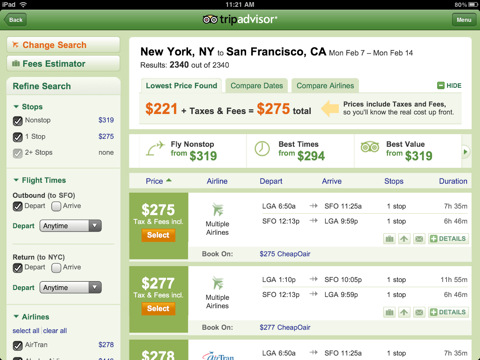Click the battery indicator in status bar
The image size is (480, 360).
point(473,5)
